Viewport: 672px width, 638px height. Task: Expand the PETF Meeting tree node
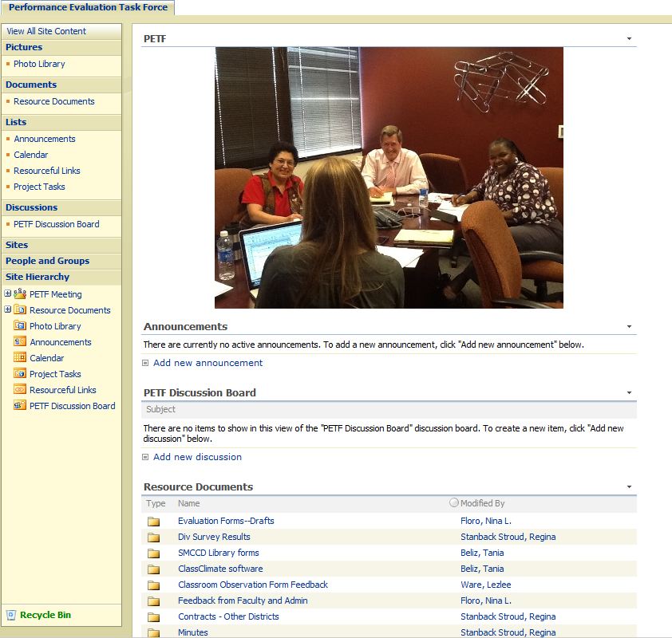[8, 293]
